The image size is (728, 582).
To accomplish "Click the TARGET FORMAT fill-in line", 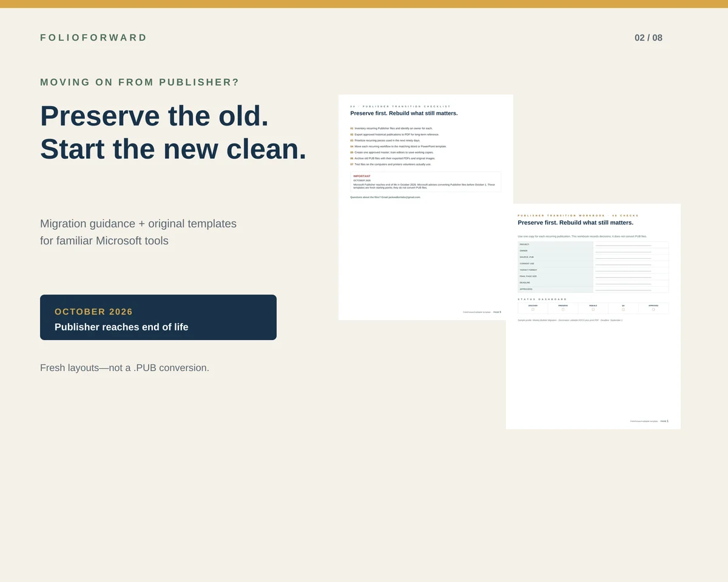I will pos(623,271).
